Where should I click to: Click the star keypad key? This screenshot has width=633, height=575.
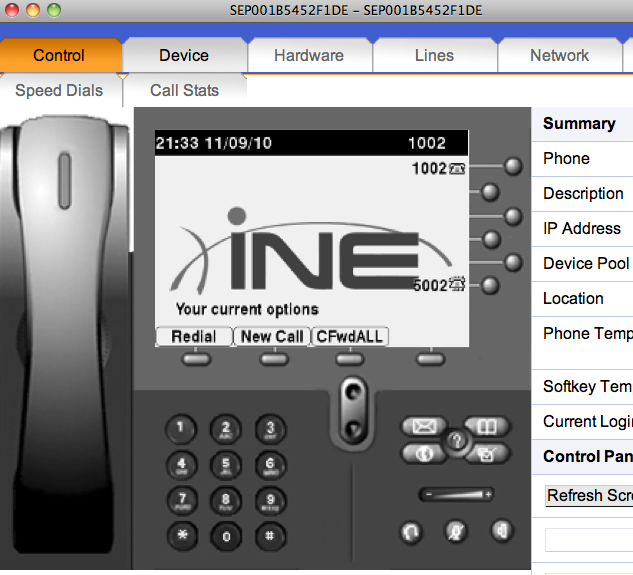182,536
